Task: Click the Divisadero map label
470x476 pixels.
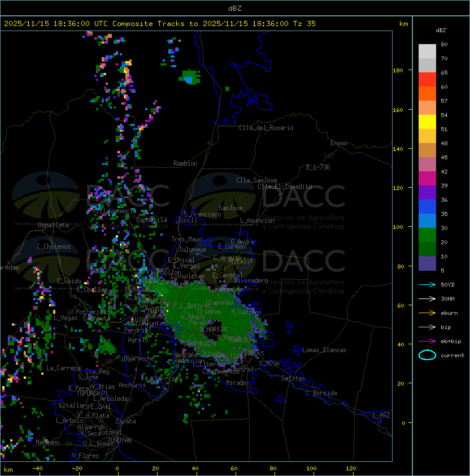Action: click(x=251, y=280)
